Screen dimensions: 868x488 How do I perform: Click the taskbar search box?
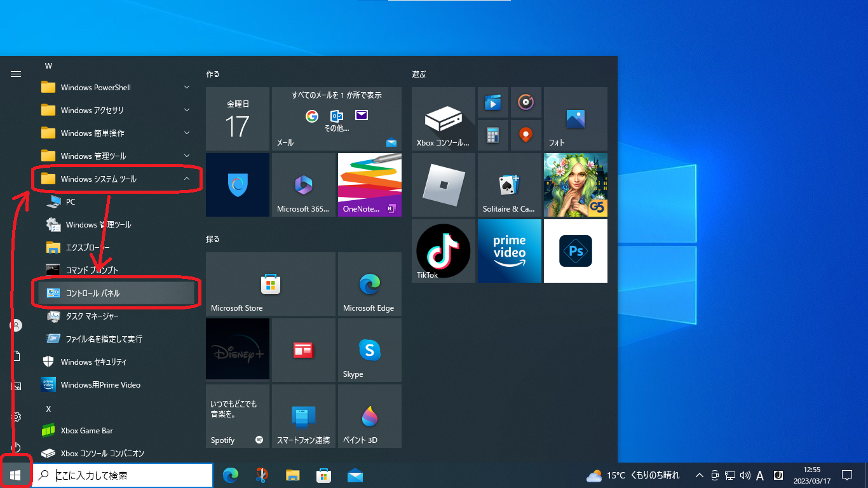pos(123,475)
